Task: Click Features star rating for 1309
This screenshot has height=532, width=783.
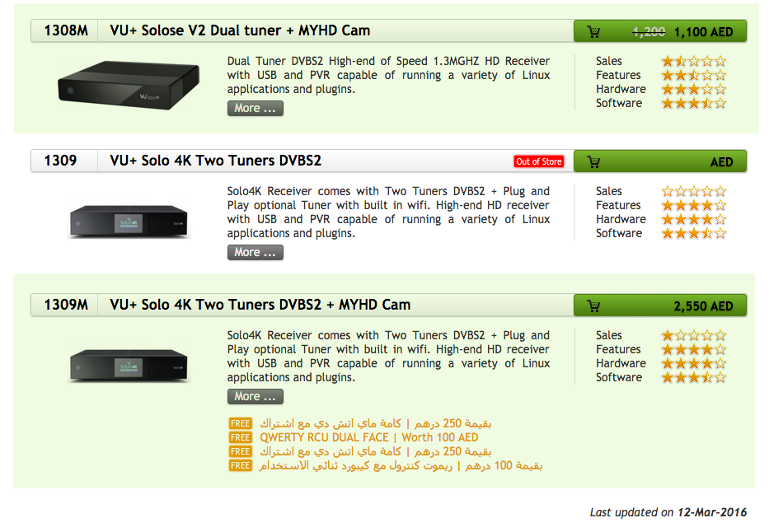Action: (x=694, y=205)
